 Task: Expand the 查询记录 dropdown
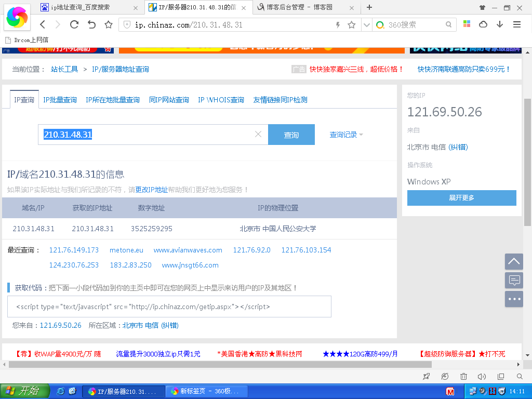(346, 135)
